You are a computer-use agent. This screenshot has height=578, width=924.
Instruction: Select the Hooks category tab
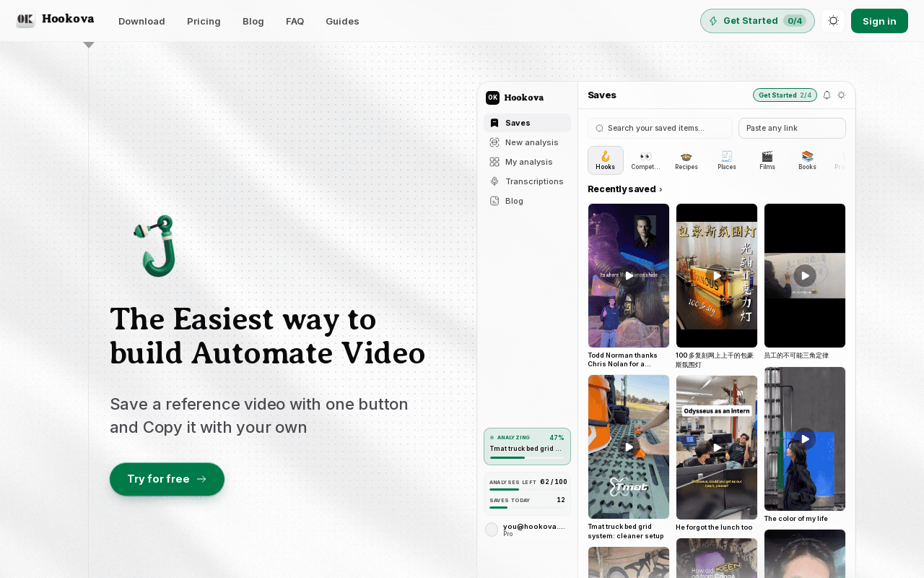606,160
